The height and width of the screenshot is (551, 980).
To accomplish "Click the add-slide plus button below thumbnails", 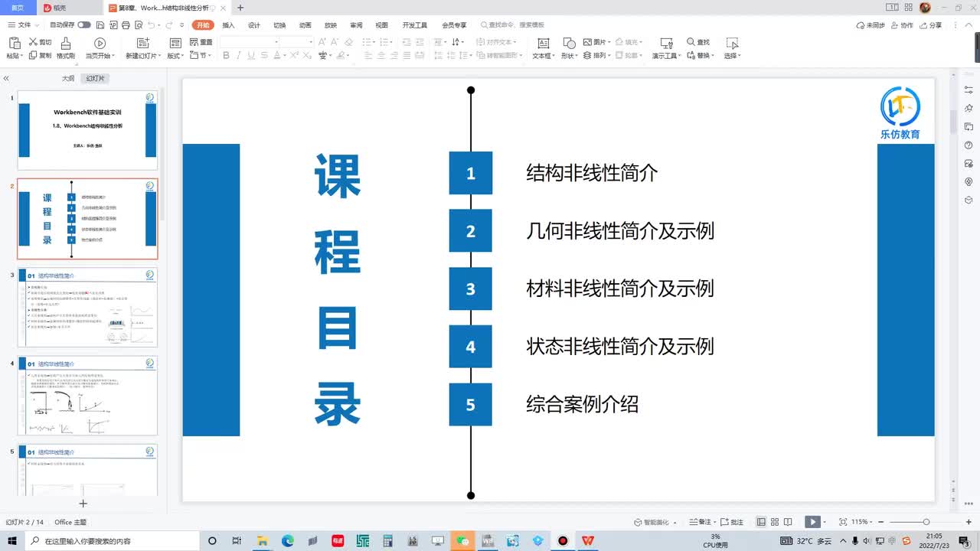I will coord(83,503).
